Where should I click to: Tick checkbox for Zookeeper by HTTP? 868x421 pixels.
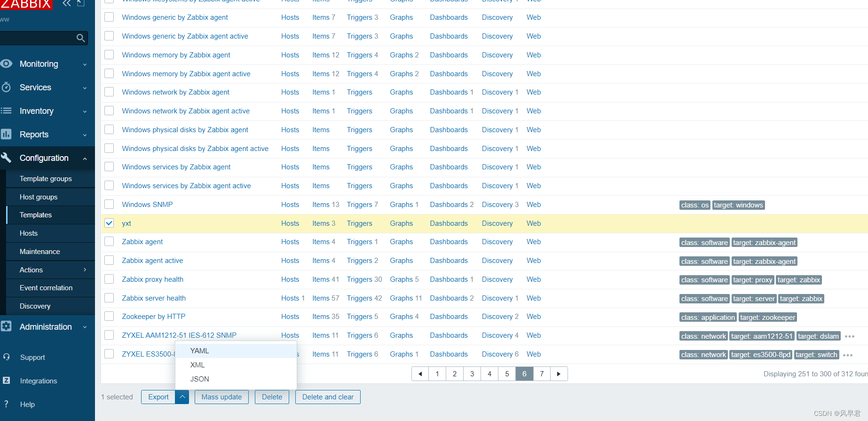[109, 316]
